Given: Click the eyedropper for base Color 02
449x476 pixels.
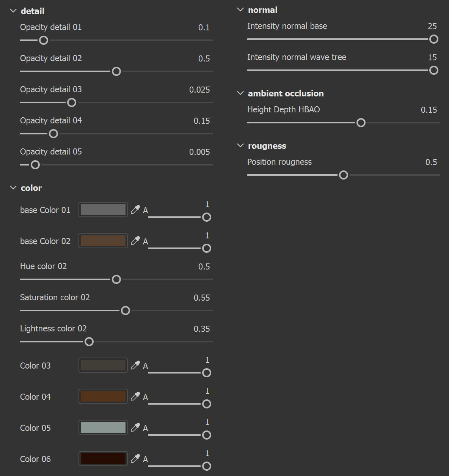Looking at the screenshot, I should [135, 241].
